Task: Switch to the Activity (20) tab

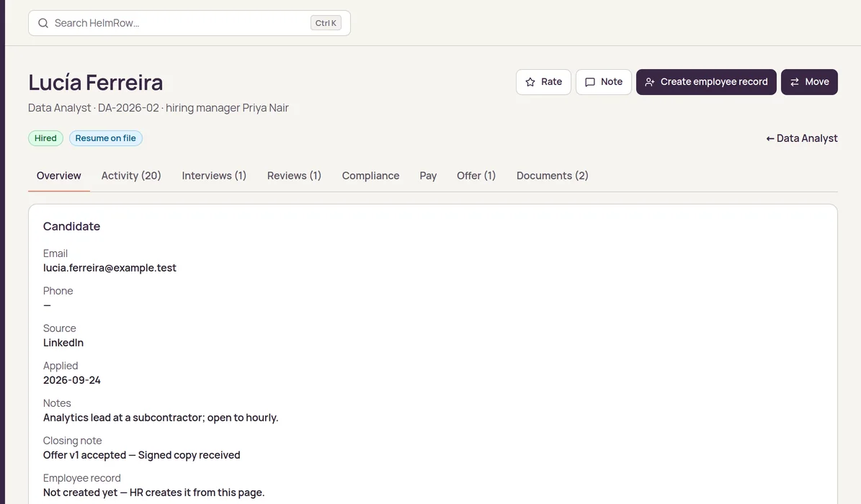Action: [131, 176]
